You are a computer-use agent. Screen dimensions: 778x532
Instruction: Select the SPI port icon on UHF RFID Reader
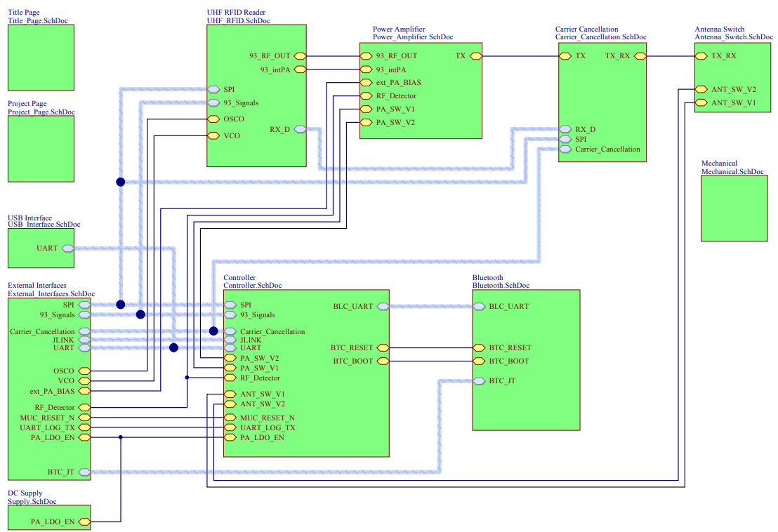click(x=213, y=89)
